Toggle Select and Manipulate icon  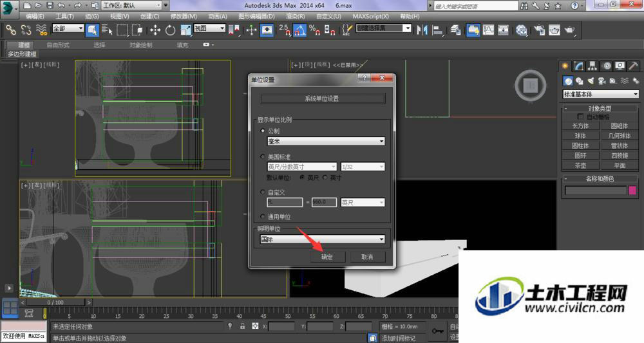(251, 30)
